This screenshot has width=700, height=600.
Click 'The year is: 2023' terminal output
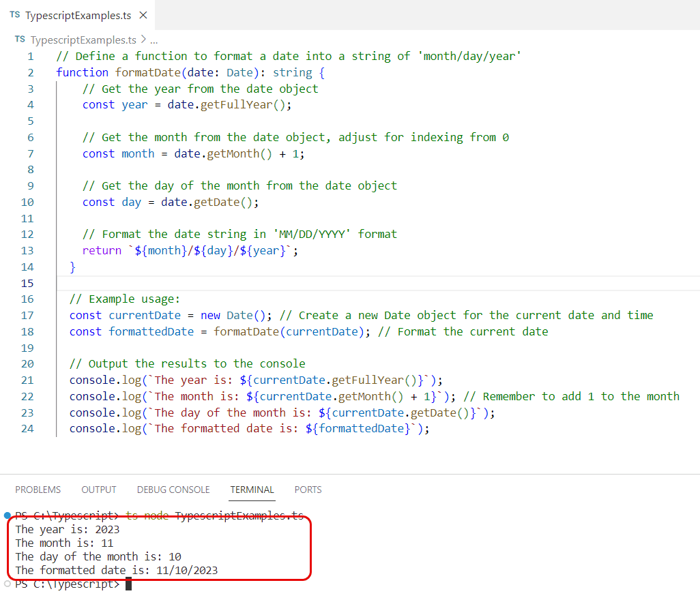(68, 530)
